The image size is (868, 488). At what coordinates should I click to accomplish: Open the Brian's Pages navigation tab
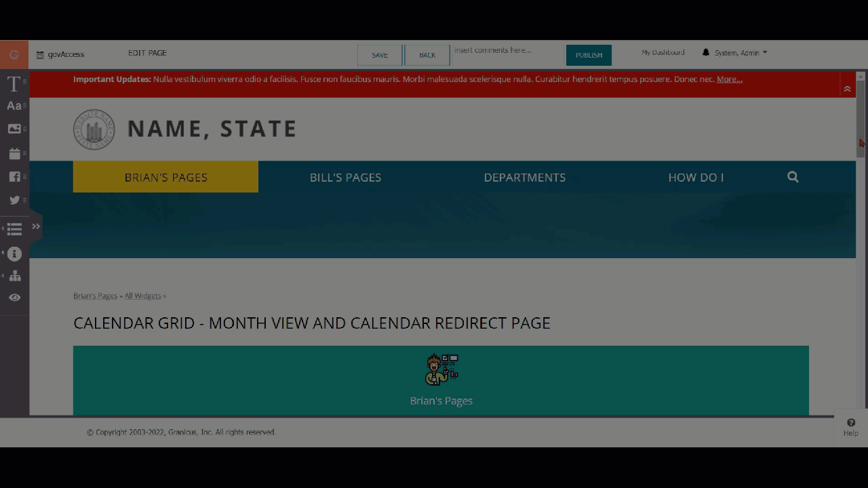[165, 177]
